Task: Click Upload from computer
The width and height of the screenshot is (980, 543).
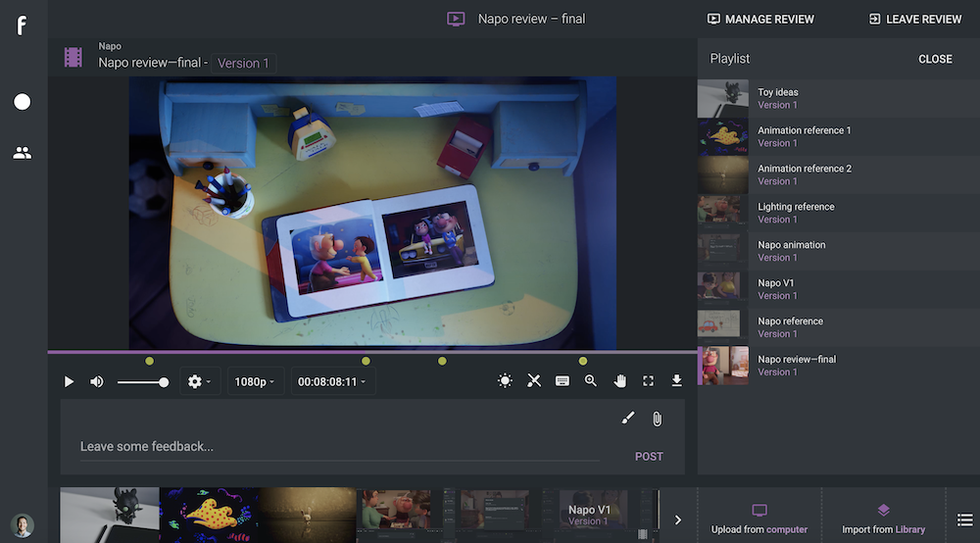Action: (759, 519)
